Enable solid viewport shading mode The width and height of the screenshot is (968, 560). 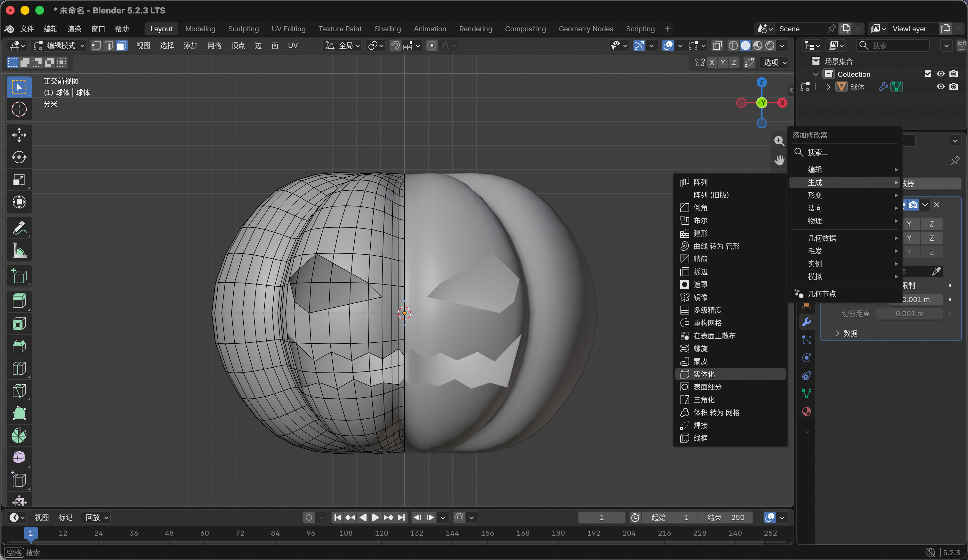pos(746,46)
